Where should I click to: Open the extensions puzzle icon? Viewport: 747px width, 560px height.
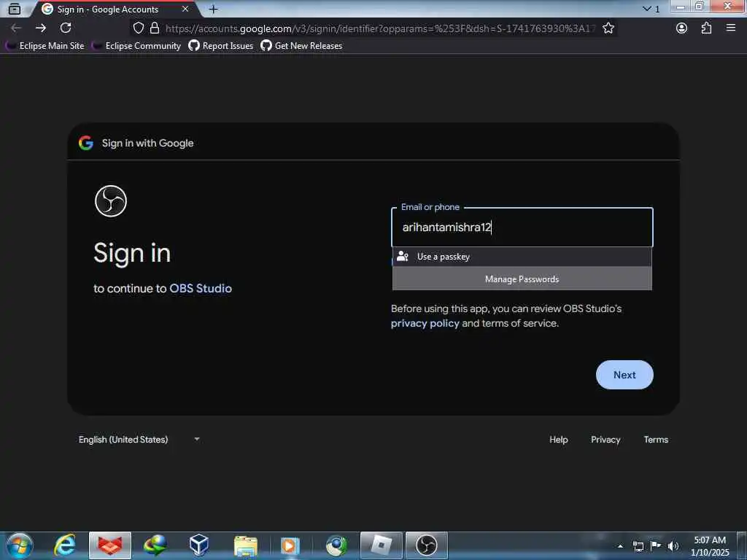(706, 28)
